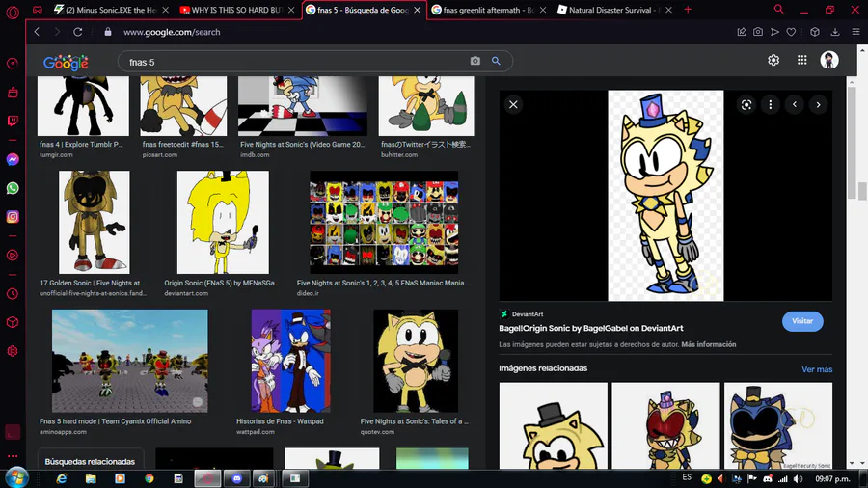This screenshot has width=868, height=488.
Task: Click the Visitar button
Action: (x=802, y=321)
